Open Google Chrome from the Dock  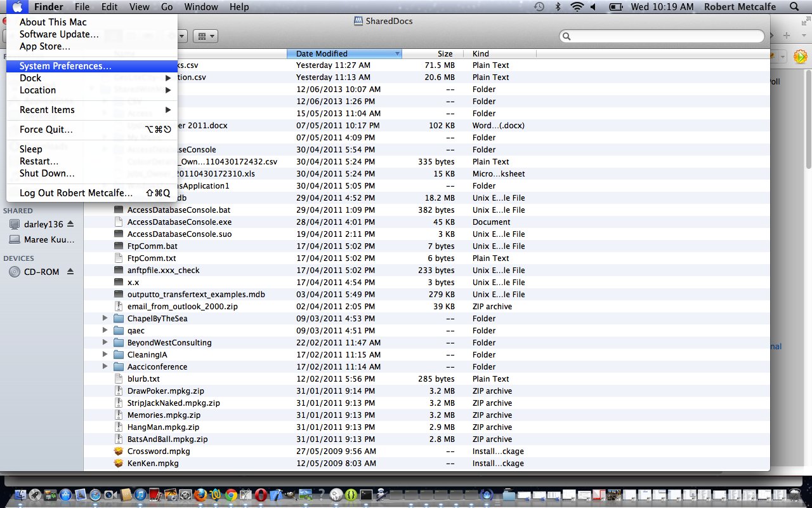point(231,495)
